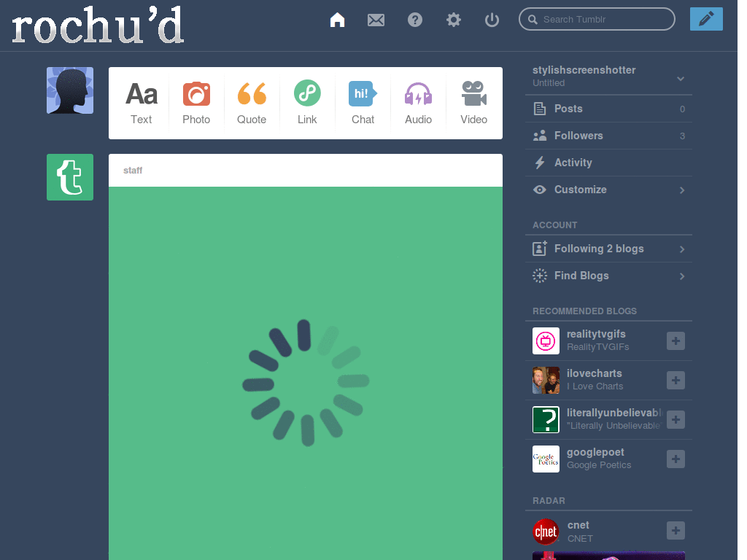Image resolution: width=747 pixels, height=560 pixels.
Task: Click the Followers count 3
Action: pyautogui.click(x=682, y=136)
